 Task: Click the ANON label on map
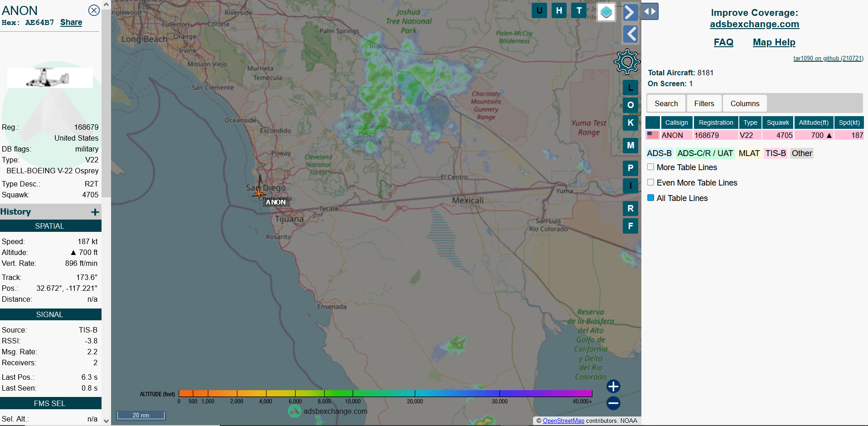coord(276,202)
